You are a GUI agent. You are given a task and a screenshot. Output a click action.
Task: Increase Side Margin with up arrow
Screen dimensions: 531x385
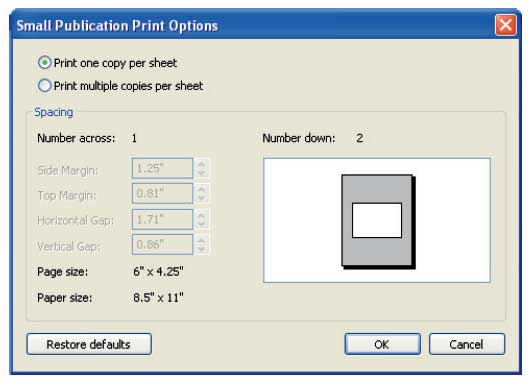click(x=202, y=164)
